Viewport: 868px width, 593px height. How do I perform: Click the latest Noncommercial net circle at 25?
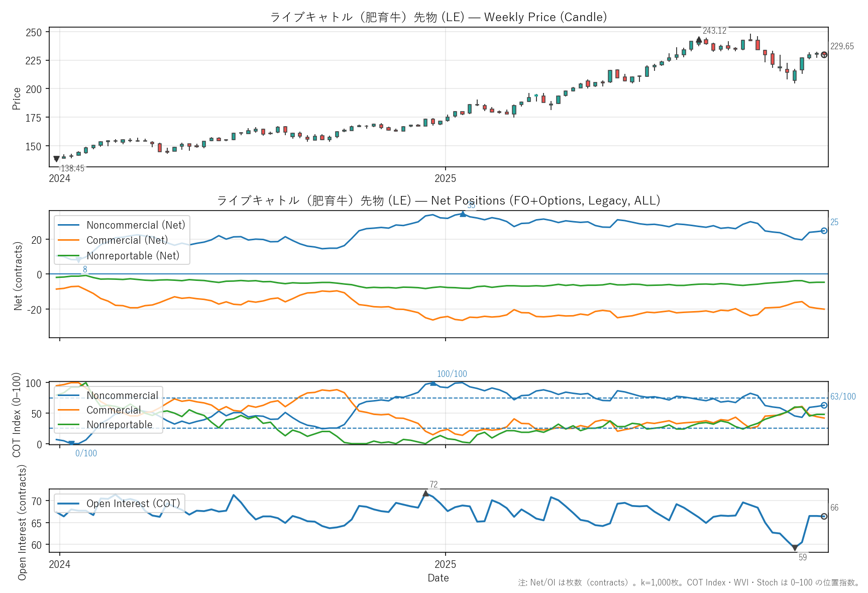pos(824,231)
